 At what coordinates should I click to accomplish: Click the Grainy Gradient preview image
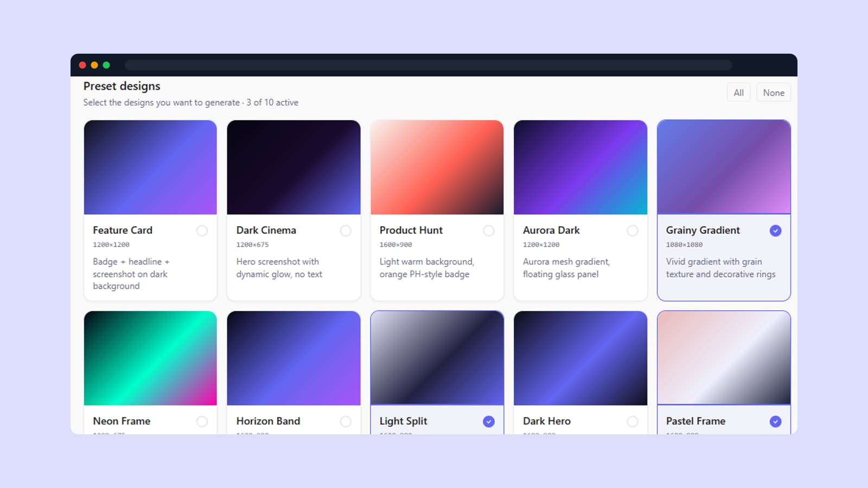coord(724,167)
